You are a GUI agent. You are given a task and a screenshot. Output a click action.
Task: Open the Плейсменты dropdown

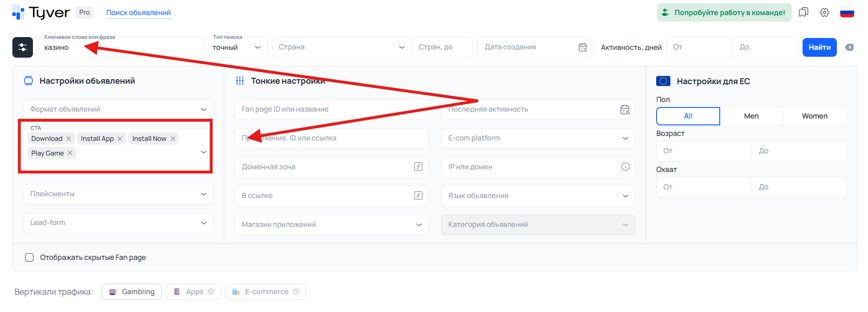[x=118, y=194]
